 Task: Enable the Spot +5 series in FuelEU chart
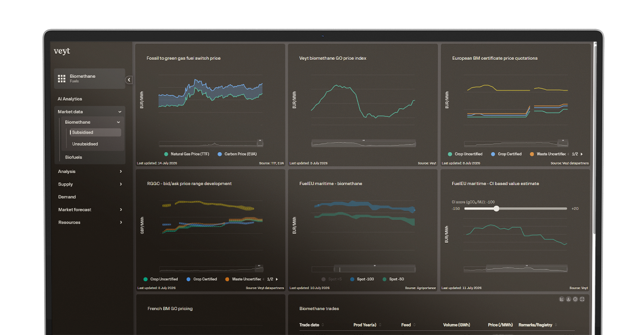pyautogui.click(x=331, y=279)
